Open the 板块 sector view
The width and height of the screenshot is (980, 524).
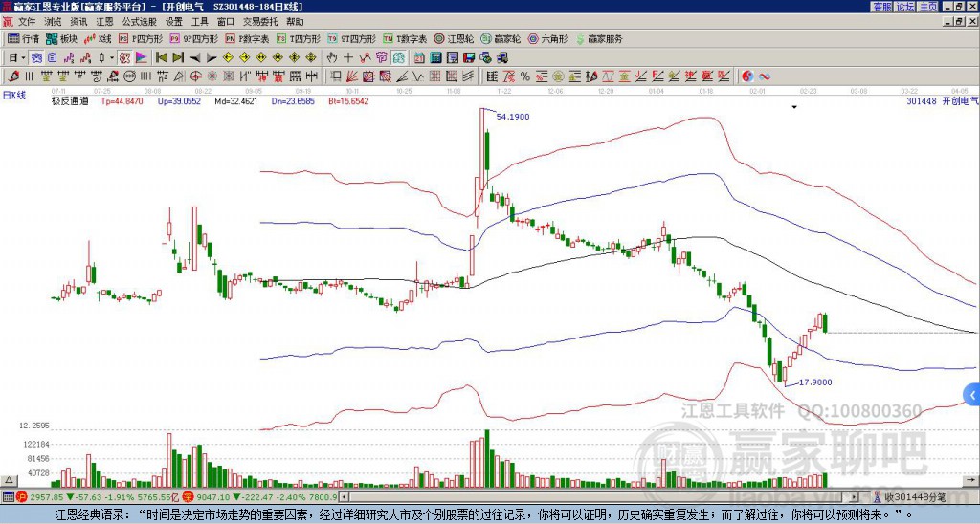point(61,38)
